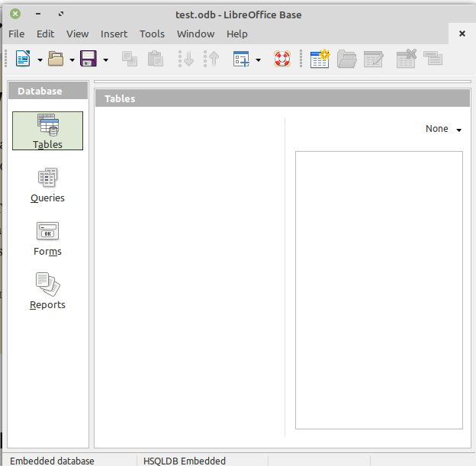The height and width of the screenshot is (466, 476).
Task: Open Help via the lifebuoy icon
Action: click(x=282, y=59)
